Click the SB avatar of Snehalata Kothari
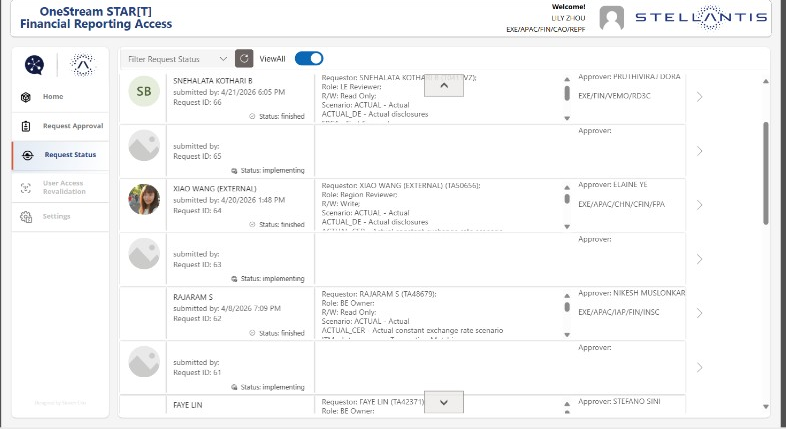Viewport: 786px width, 429px height. point(144,91)
